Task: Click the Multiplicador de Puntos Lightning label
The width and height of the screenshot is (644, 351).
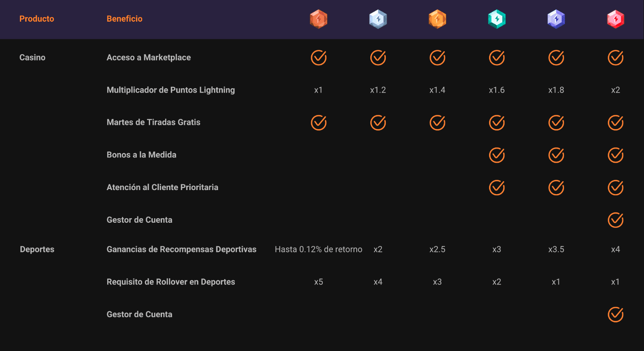Action: (x=170, y=90)
